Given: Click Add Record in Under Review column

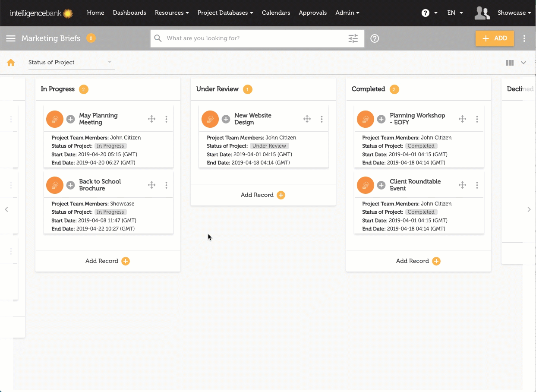Looking at the screenshot, I should pos(263,195).
